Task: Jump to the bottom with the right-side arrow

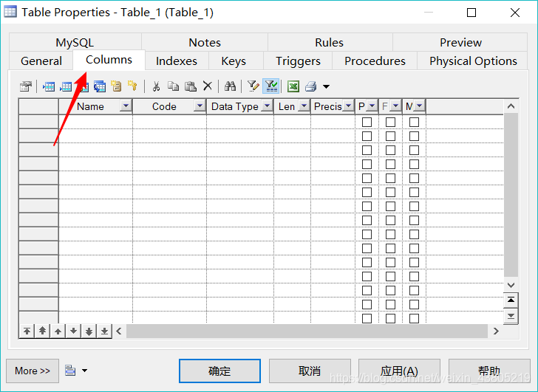Action: [x=511, y=316]
